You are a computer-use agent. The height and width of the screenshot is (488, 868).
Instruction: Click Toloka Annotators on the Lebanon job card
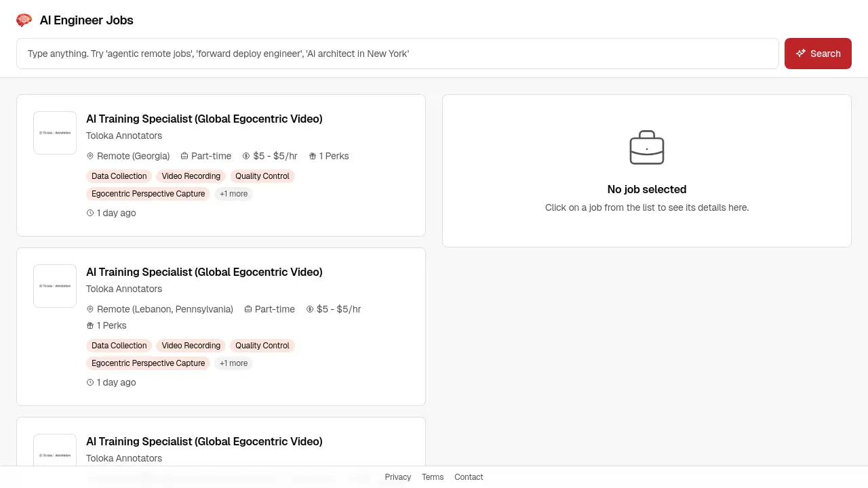124,289
